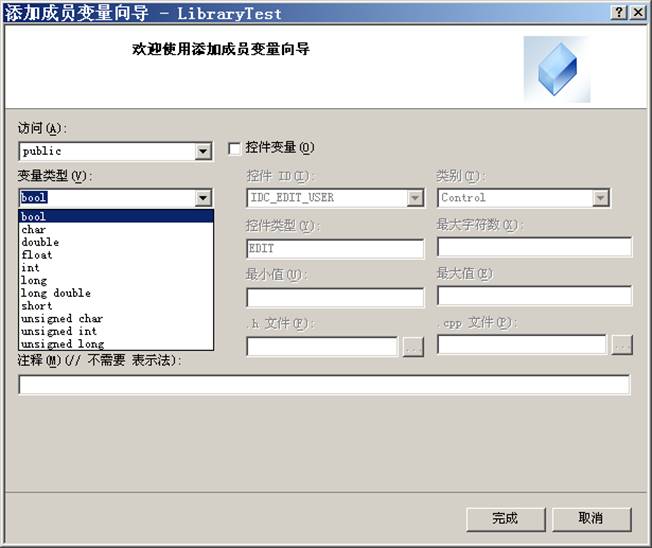This screenshot has height=548, width=652.
Task: Click the .h 文件 path field
Action: (x=322, y=346)
